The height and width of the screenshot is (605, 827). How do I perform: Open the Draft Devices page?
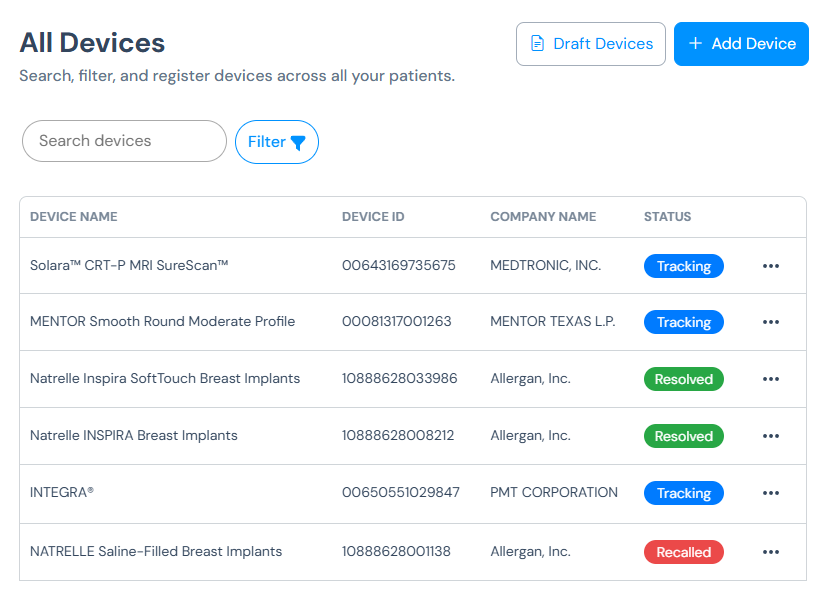click(591, 44)
